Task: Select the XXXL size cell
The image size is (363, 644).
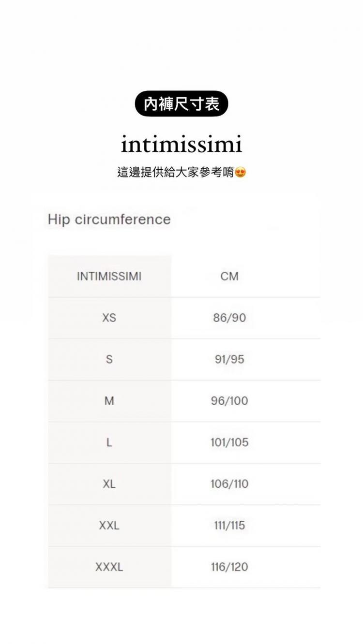Action: pyautogui.click(x=109, y=568)
